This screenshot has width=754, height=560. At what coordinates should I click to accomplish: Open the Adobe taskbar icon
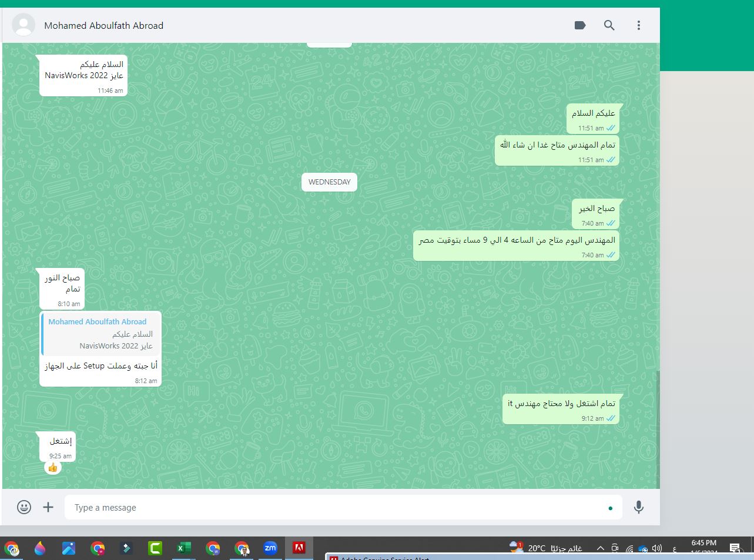coord(299,548)
